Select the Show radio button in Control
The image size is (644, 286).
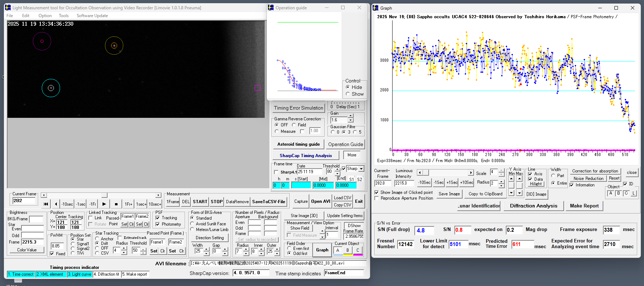348,94
